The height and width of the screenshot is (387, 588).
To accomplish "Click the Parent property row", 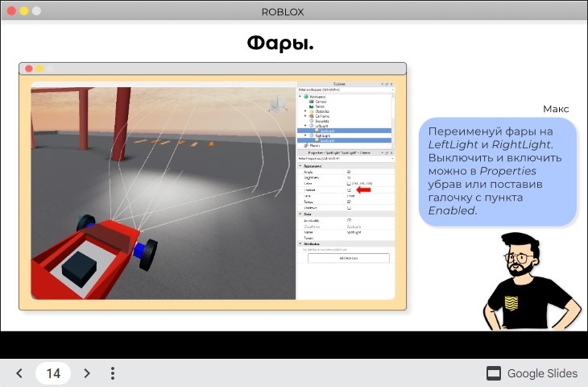I will (x=346, y=238).
